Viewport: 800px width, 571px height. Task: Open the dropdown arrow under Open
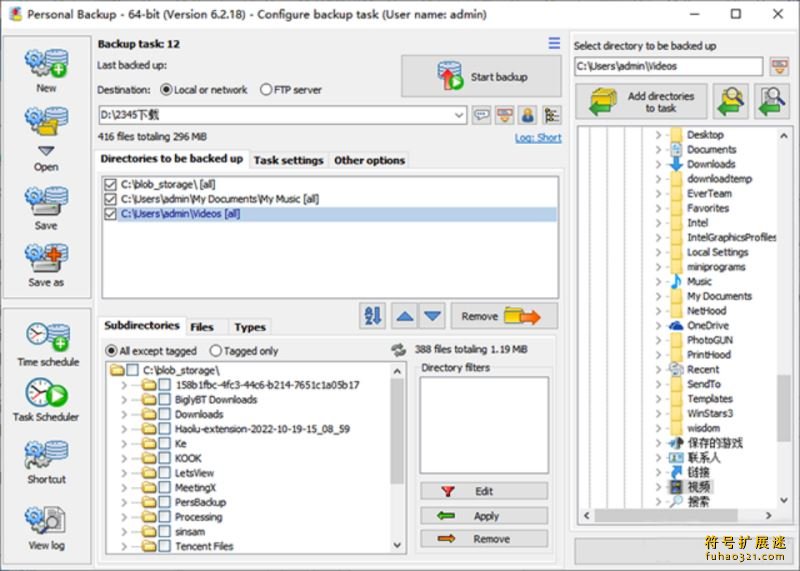[46, 151]
